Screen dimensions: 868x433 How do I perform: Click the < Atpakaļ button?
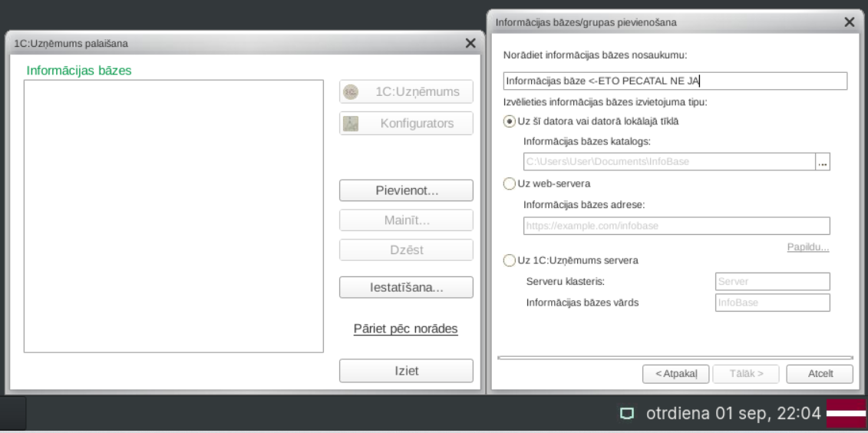[676, 374]
